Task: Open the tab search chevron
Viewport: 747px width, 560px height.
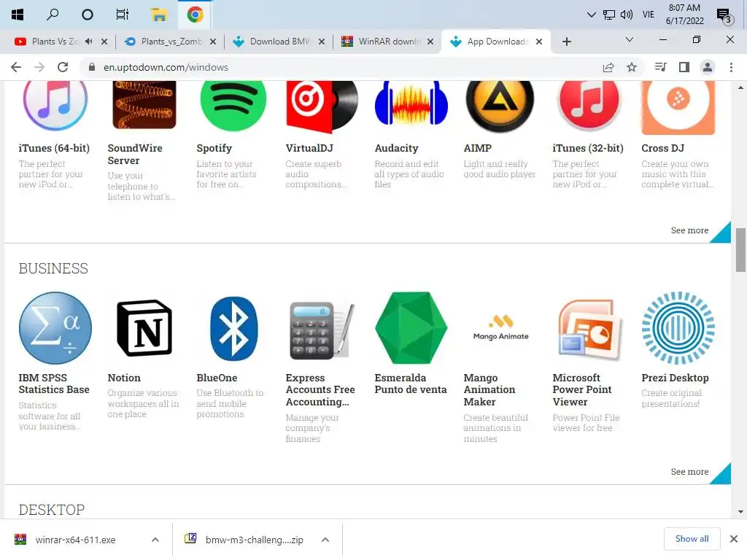Action: pos(630,39)
